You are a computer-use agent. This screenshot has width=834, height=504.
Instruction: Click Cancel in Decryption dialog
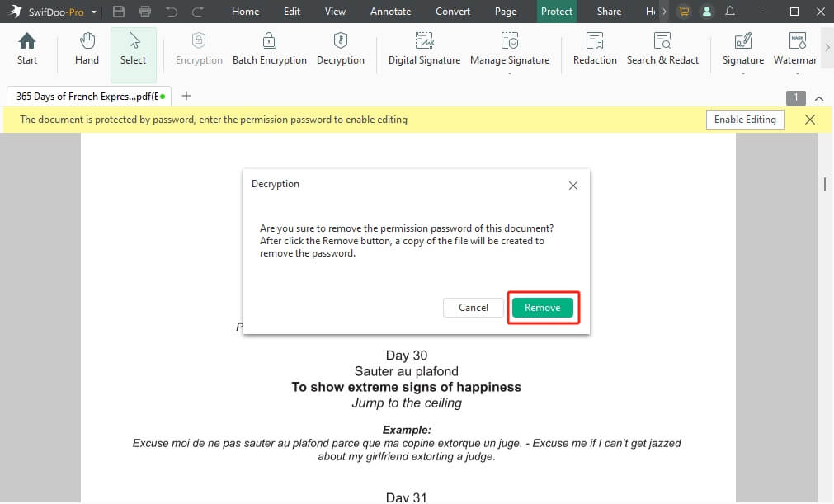473,308
